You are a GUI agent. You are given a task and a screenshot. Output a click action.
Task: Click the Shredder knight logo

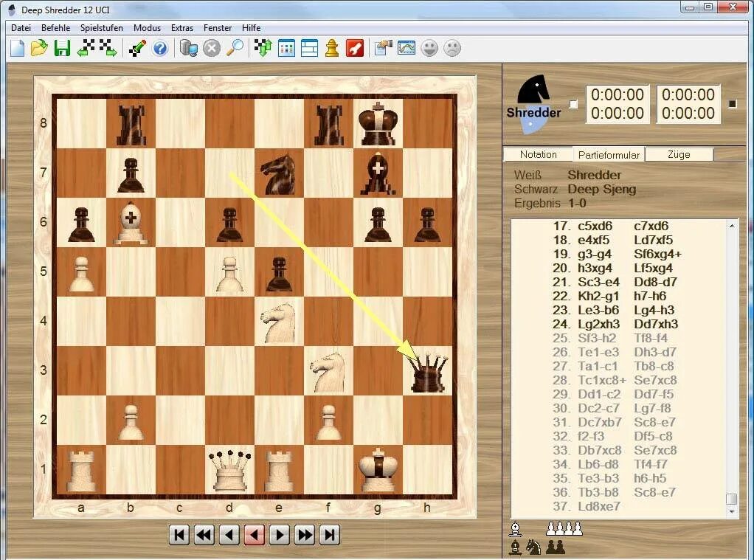tap(533, 103)
